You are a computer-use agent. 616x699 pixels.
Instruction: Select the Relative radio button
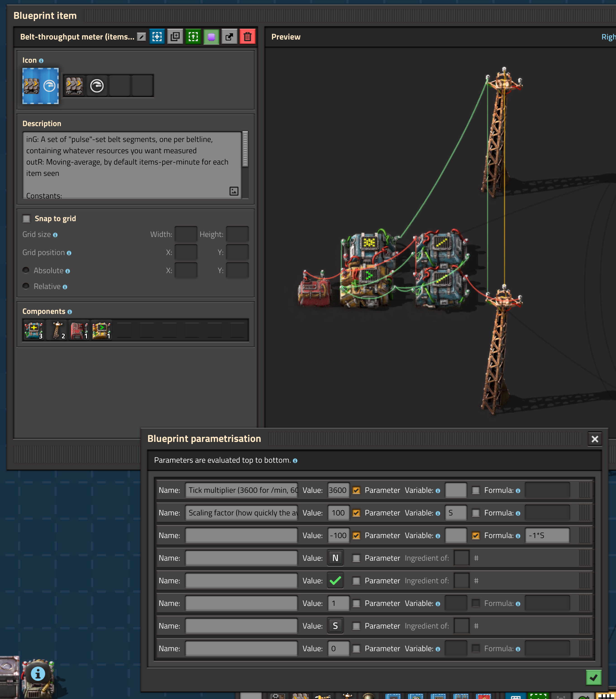tap(26, 286)
